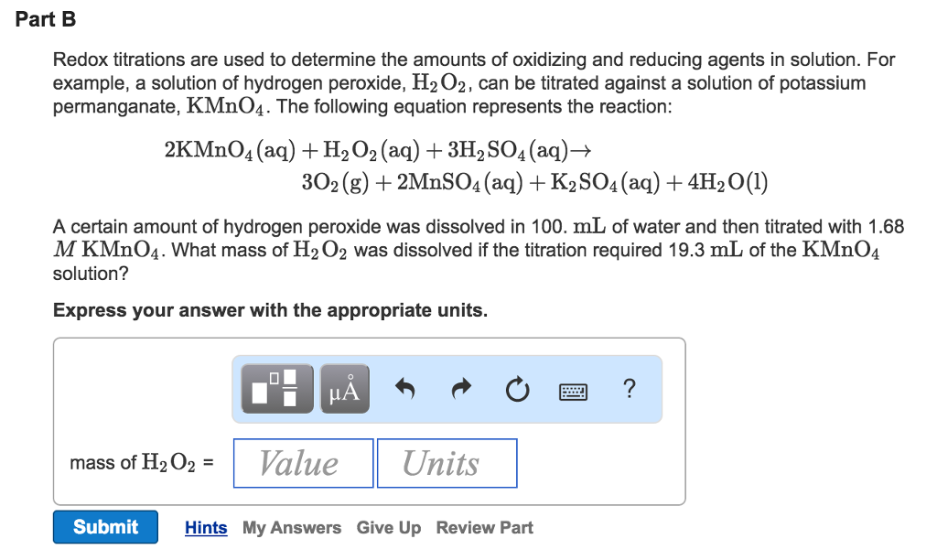
Task: Open the on-screen keyboard icon
Action: point(572,389)
